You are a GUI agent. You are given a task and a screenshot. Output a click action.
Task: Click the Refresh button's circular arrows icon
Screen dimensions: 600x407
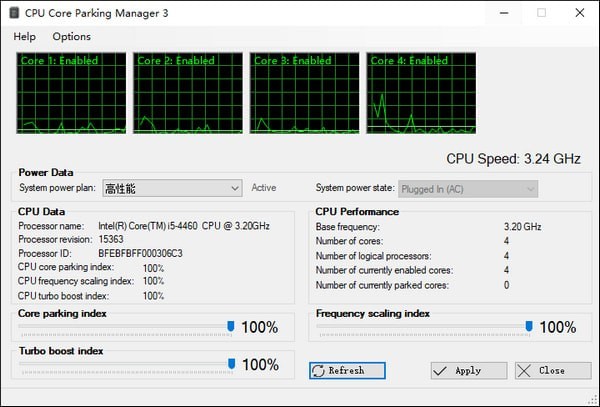(319, 370)
